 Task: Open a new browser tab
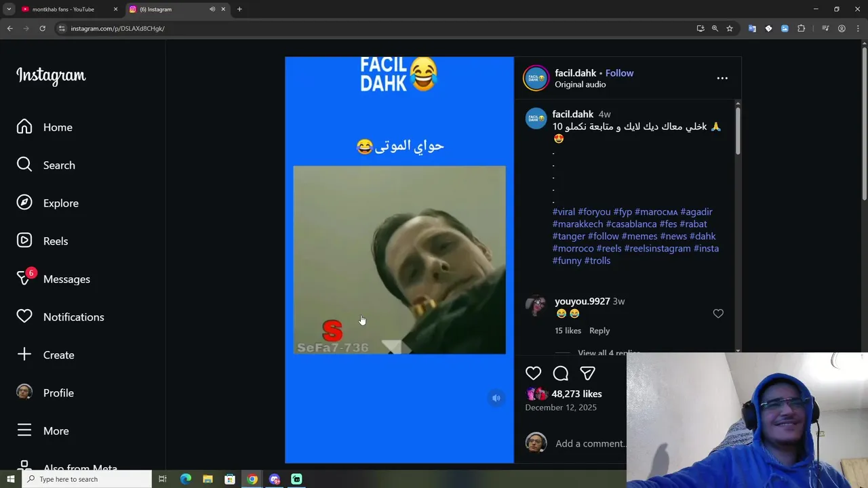tap(239, 9)
